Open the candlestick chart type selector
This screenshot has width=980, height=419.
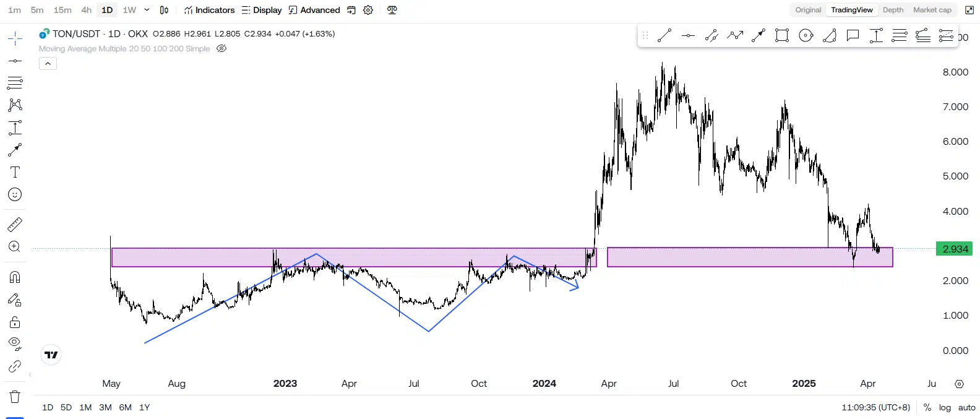pyautogui.click(x=164, y=10)
